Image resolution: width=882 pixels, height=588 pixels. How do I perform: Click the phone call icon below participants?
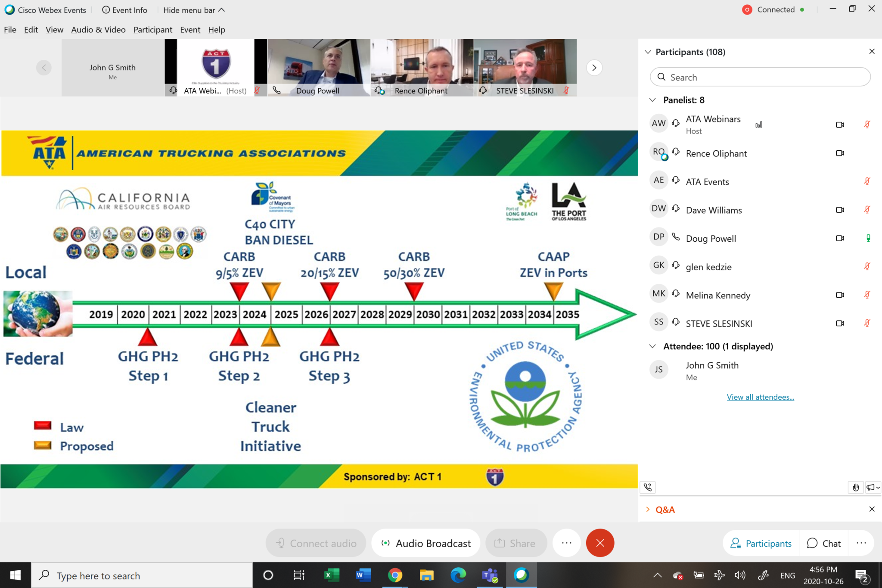(648, 487)
